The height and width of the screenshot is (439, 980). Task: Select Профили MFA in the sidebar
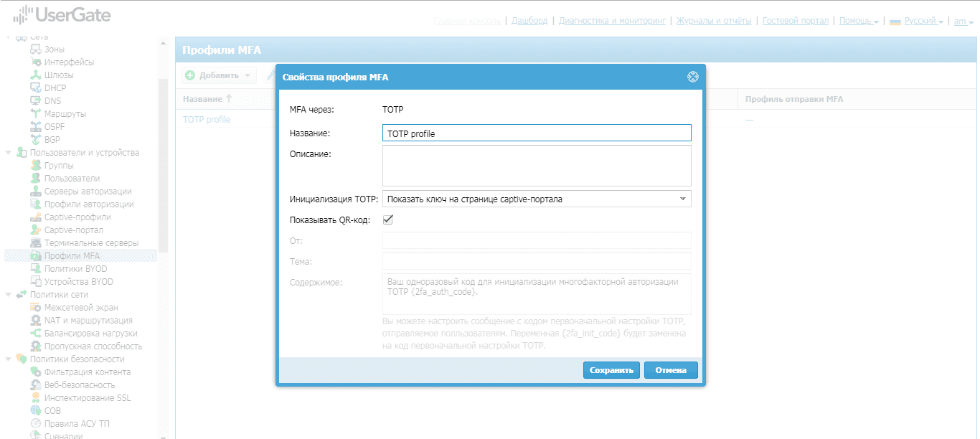[x=80, y=256]
